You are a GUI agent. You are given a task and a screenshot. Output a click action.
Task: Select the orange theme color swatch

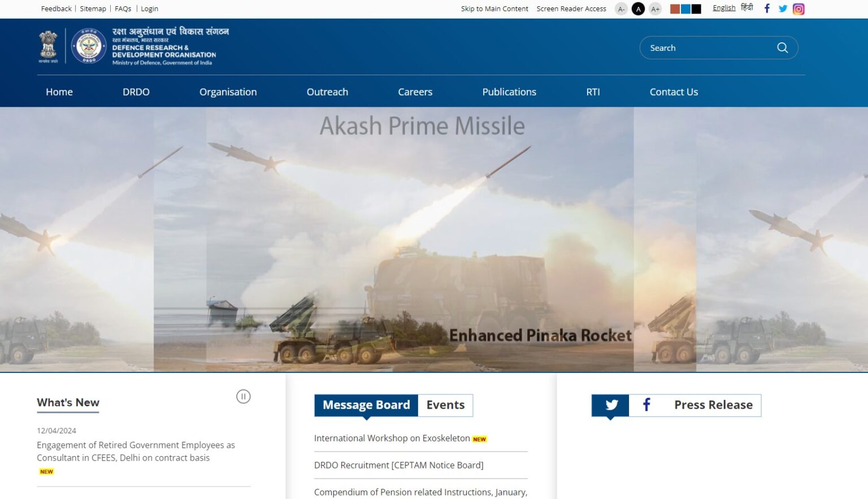click(x=674, y=8)
